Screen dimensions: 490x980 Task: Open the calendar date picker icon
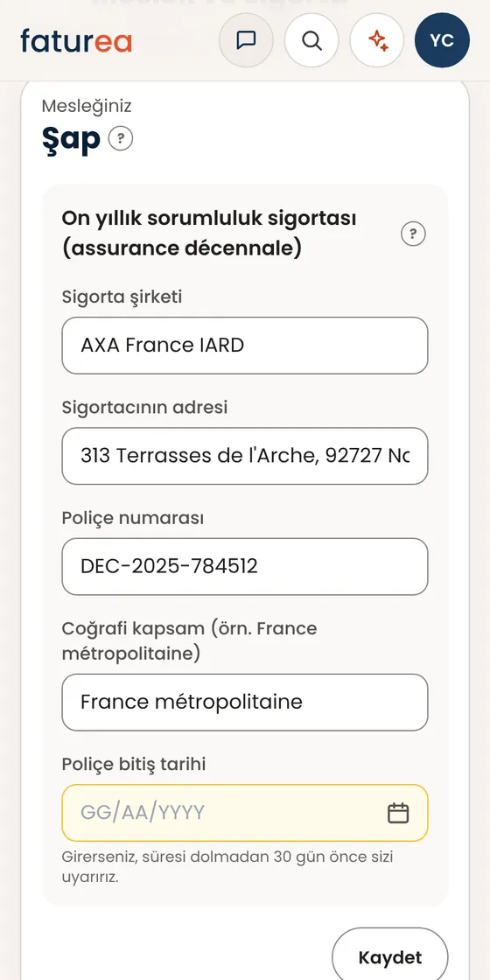398,813
